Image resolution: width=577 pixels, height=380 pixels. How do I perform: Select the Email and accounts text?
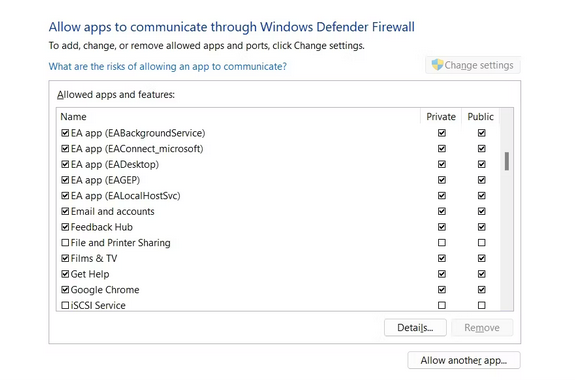coord(112,211)
